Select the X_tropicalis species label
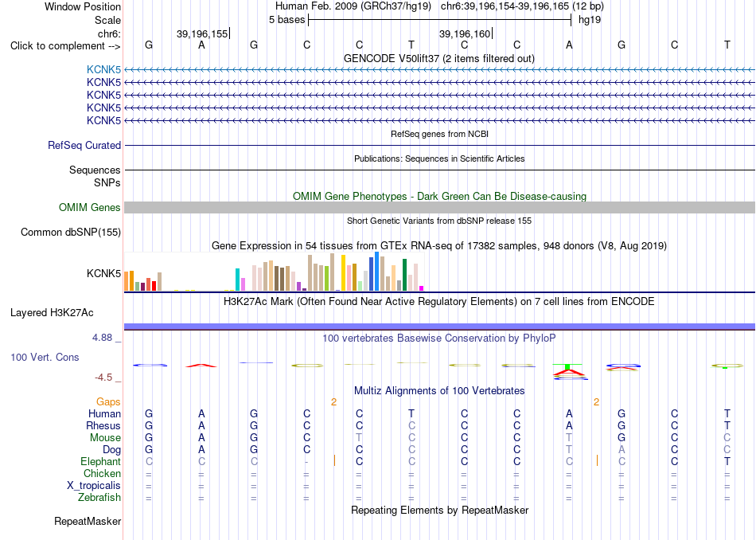Screen dimensions: 756x540 pos(94,486)
